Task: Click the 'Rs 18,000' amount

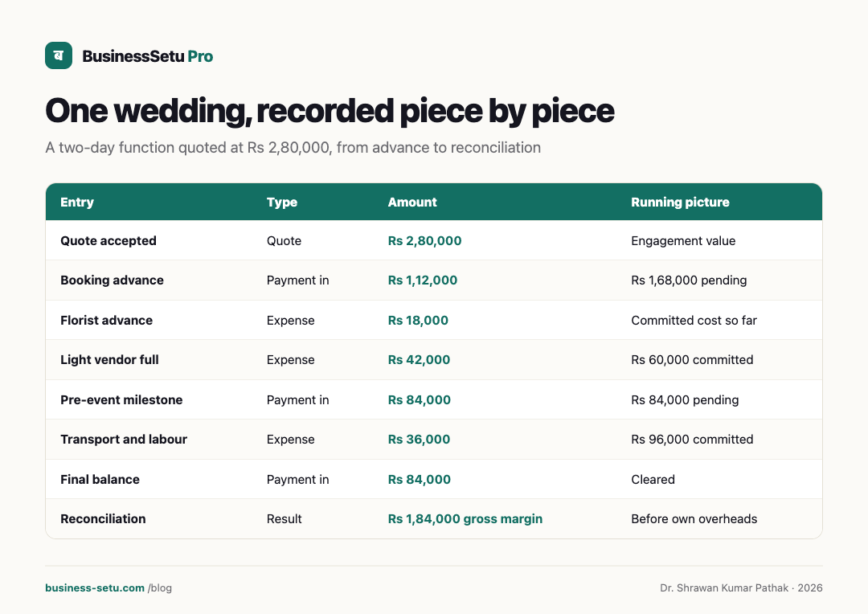Action: (418, 321)
